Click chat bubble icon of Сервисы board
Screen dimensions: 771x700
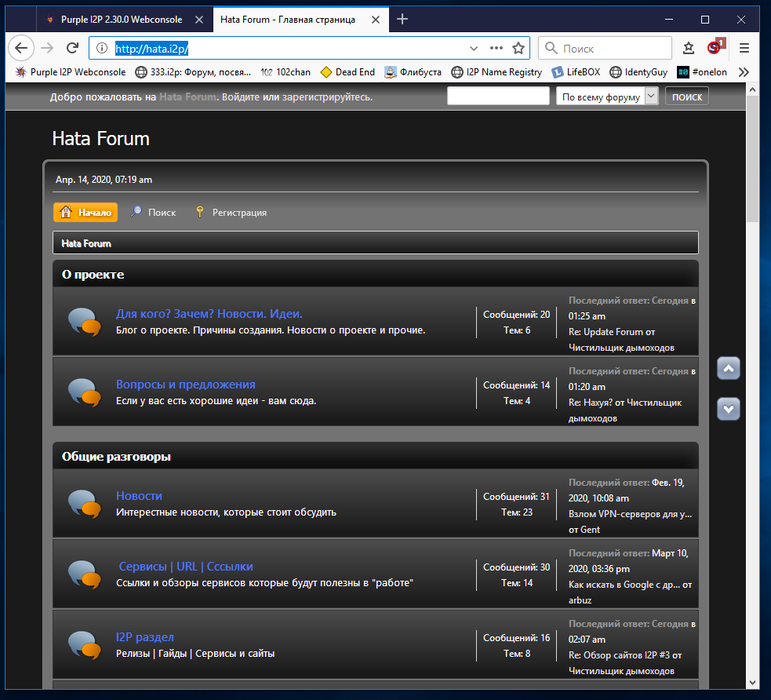click(x=84, y=574)
